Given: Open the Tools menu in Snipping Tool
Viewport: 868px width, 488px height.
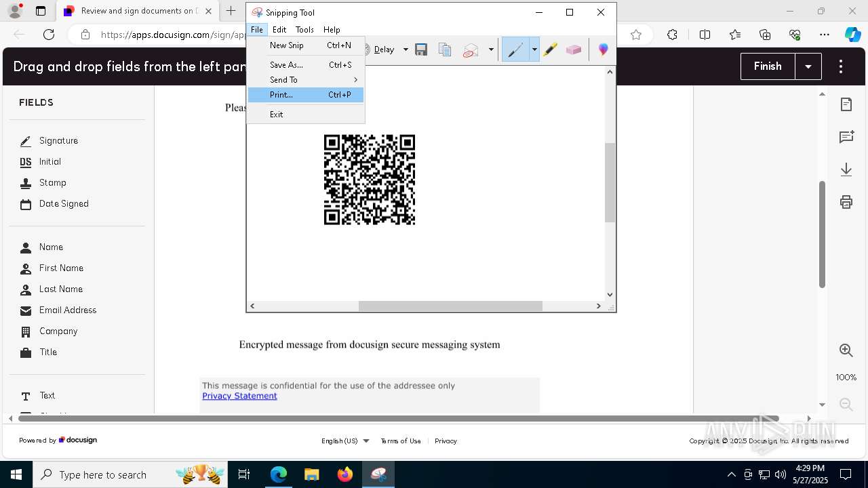Looking at the screenshot, I should [x=304, y=30].
